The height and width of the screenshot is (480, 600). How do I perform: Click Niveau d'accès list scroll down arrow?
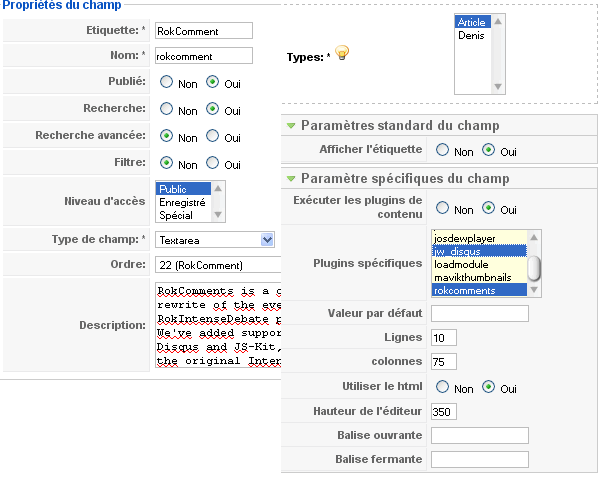pos(218,215)
